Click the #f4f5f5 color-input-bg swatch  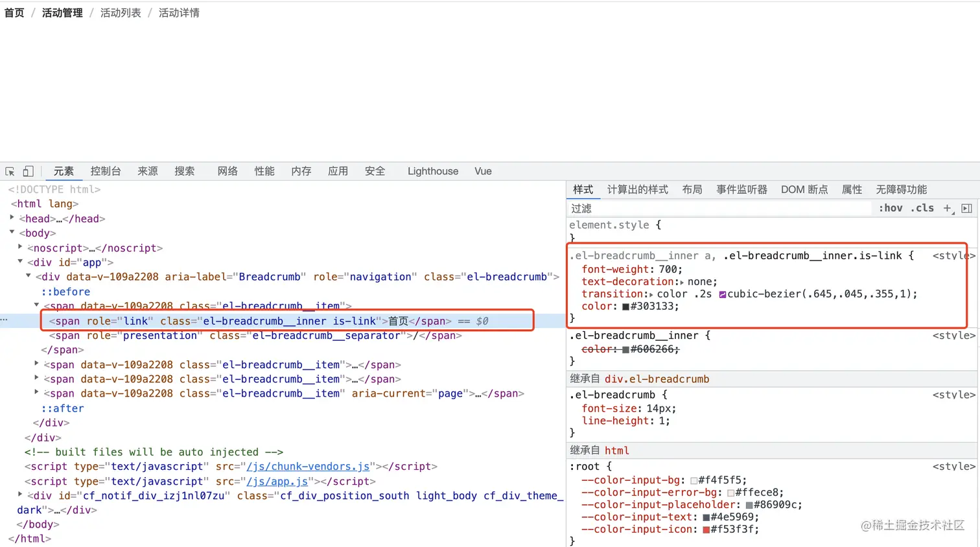(694, 480)
